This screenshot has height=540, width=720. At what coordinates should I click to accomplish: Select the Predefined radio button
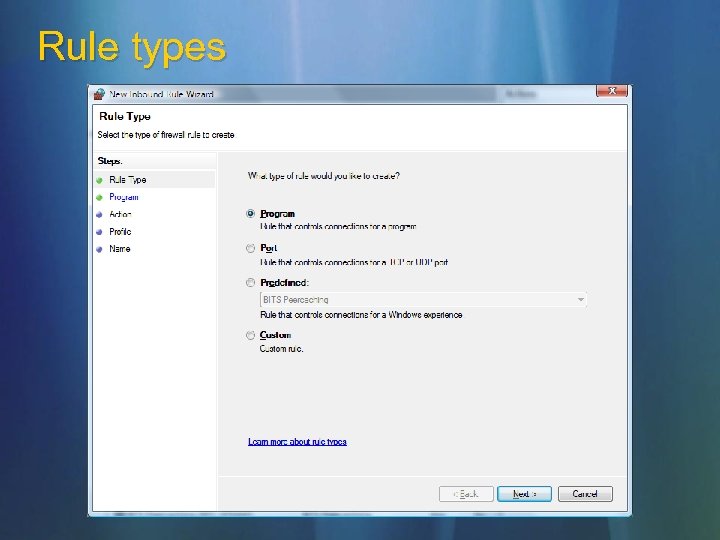(x=250, y=282)
